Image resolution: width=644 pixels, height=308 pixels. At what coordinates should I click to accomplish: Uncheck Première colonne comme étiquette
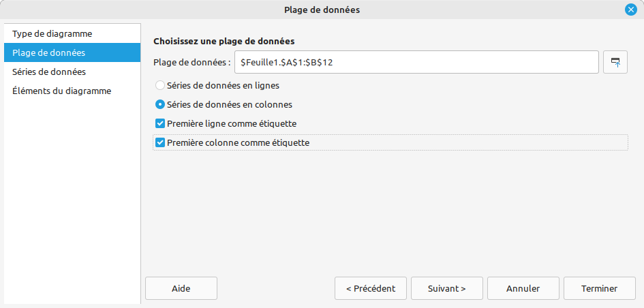point(160,142)
